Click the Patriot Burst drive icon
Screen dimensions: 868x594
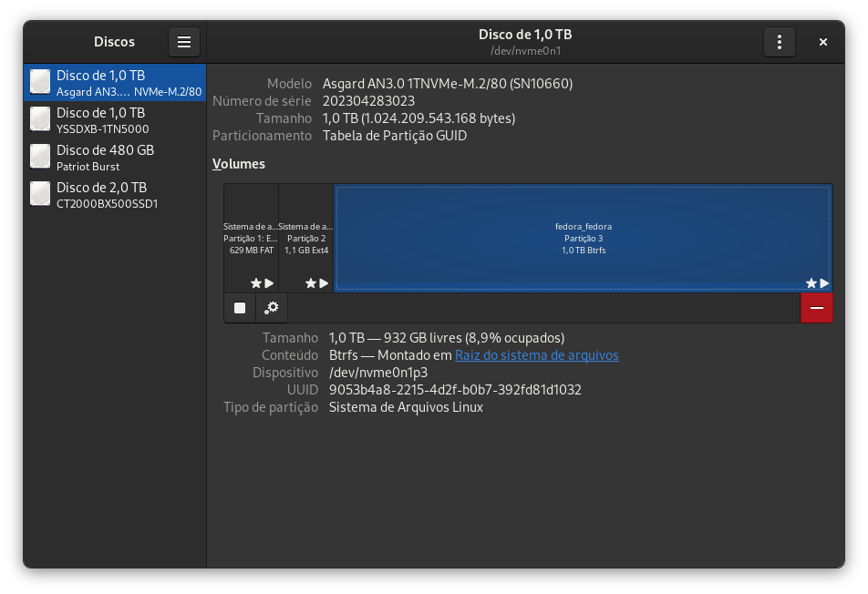coord(39,156)
